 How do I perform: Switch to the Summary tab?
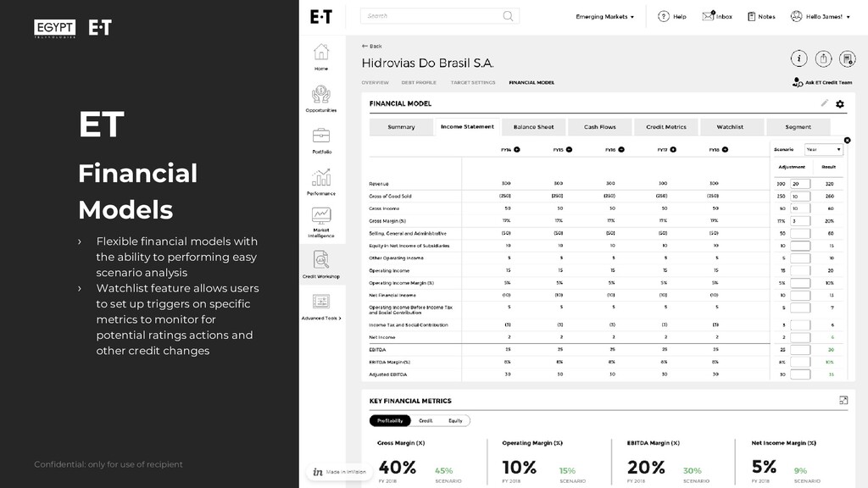point(401,127)
